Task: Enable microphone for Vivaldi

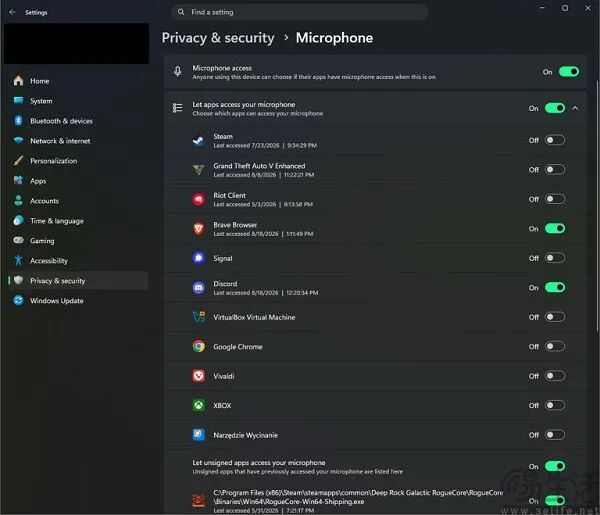Action: click(555, 376)
